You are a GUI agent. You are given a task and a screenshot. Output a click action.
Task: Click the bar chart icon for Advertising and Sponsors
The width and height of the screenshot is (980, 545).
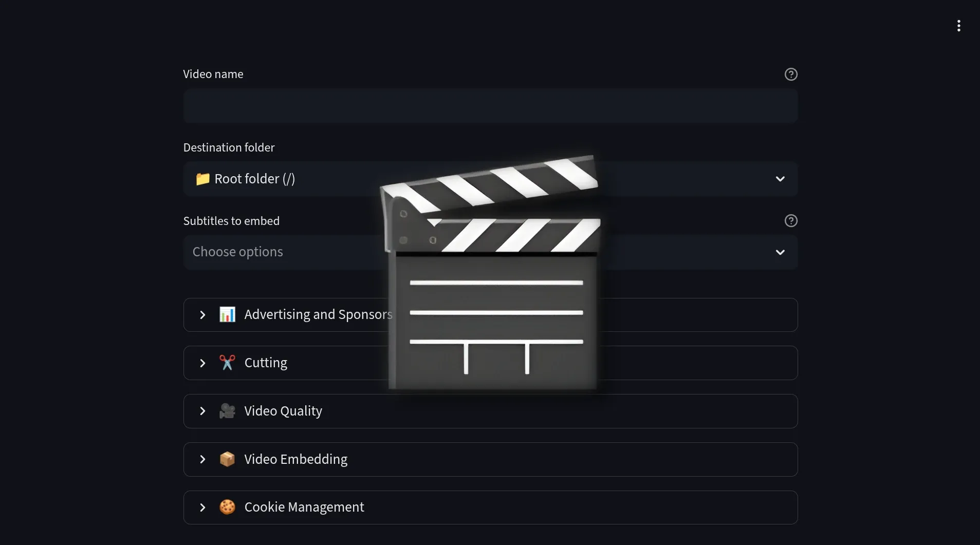(227, 314)
